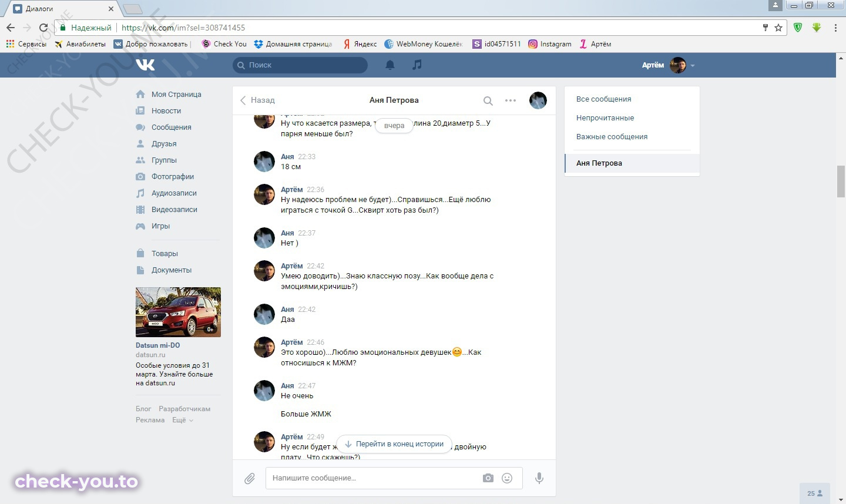The height and width of the screenshot is (504, 846).
Task: Reload the page in the browser
Action: pos(43,28)
